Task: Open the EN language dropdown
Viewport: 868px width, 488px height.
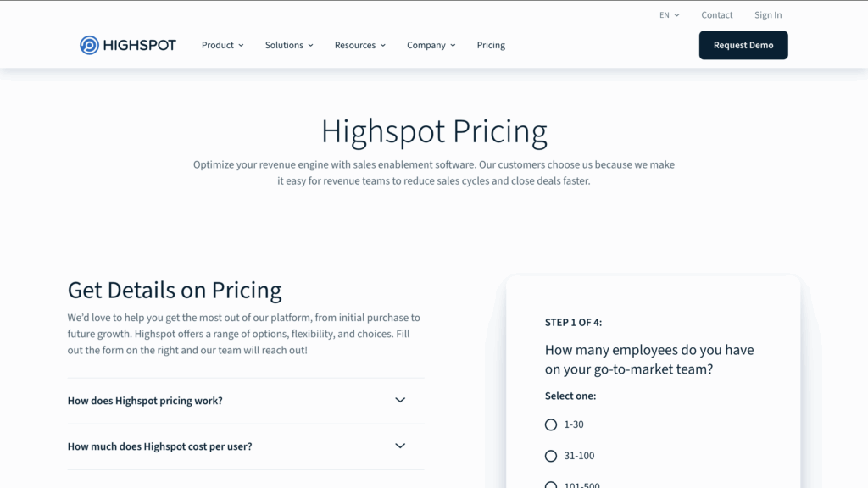Action: tap(669, 14)
